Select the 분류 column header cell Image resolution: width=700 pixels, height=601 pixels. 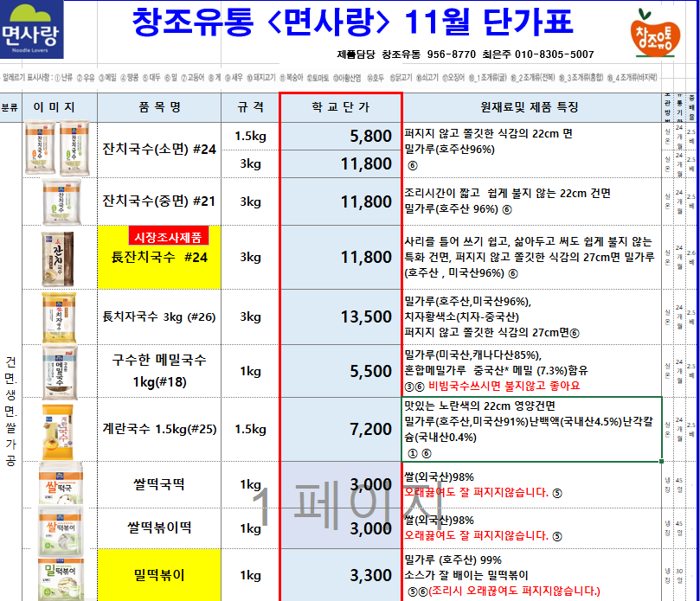point(10,107)
